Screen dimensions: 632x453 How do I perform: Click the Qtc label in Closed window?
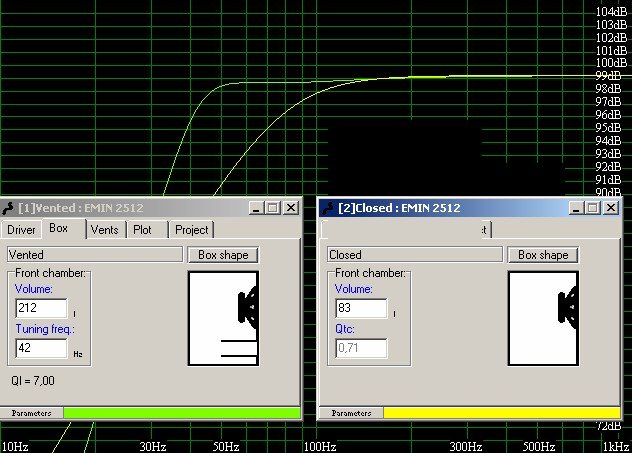[x=345, y=329]
